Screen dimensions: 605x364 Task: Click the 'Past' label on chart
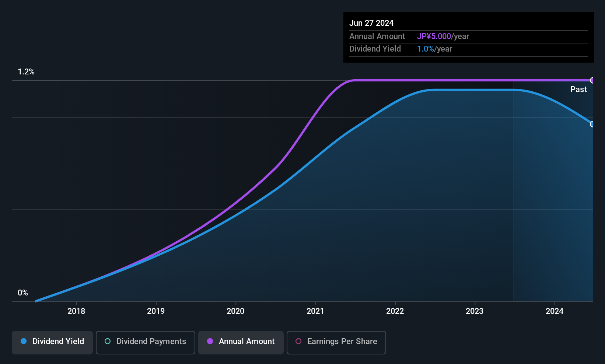(x=578, y=89)
